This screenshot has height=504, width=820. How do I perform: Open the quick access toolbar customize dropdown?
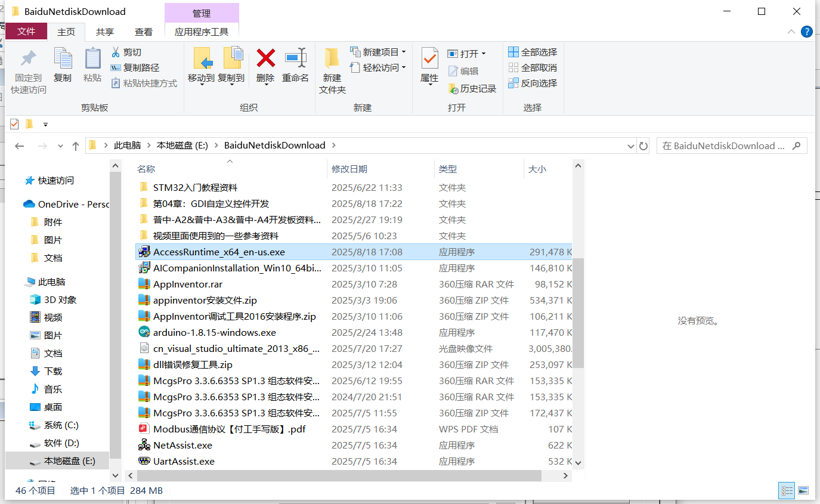[x=45, y=125]
